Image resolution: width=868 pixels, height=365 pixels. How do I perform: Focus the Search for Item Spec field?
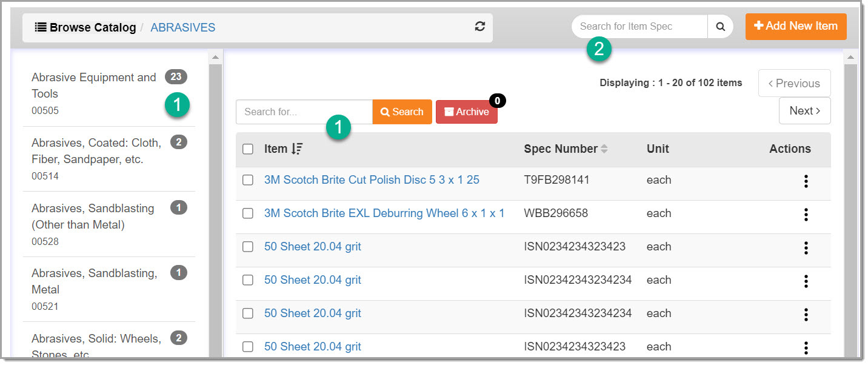point(639,27)
